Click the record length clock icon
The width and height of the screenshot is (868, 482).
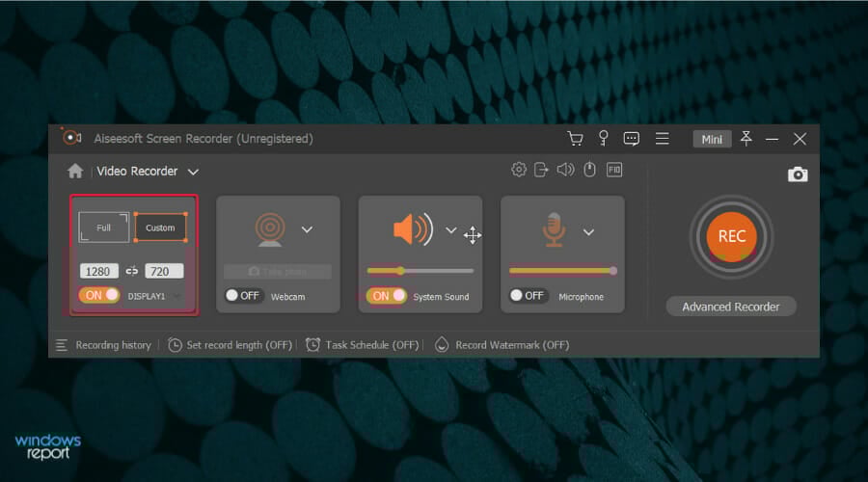click(x=175, y=345)
